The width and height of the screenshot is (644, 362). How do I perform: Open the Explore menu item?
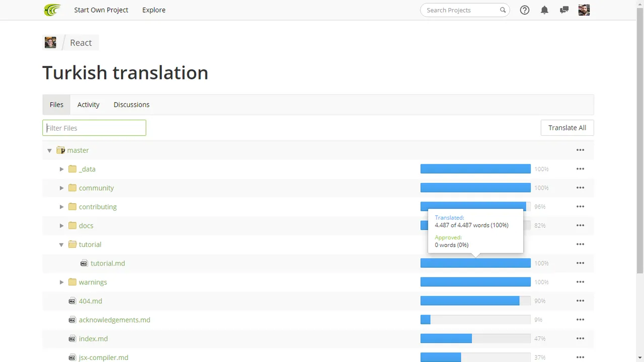pos(154,10)
